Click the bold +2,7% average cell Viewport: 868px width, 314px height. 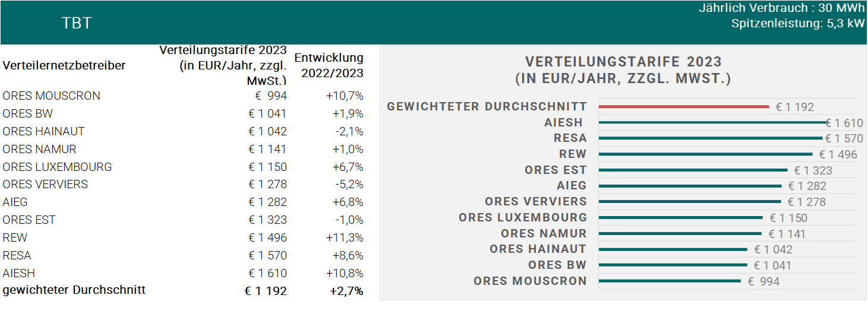pos(347,291)
